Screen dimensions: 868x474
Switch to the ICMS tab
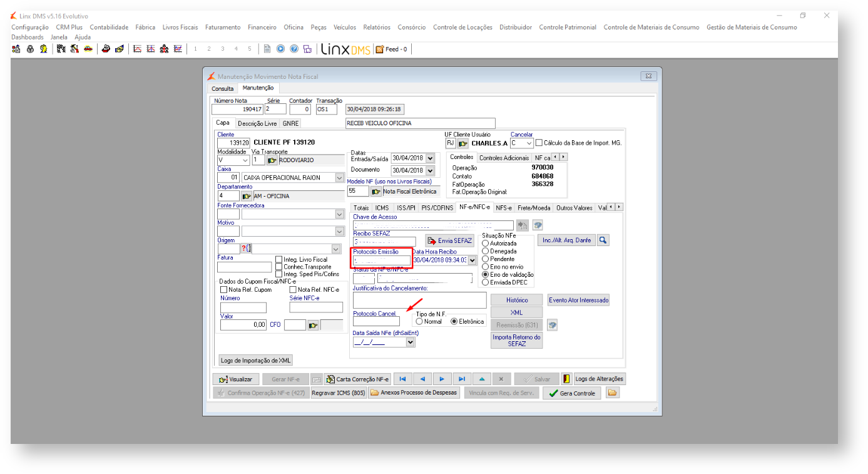tap(382, 208)
